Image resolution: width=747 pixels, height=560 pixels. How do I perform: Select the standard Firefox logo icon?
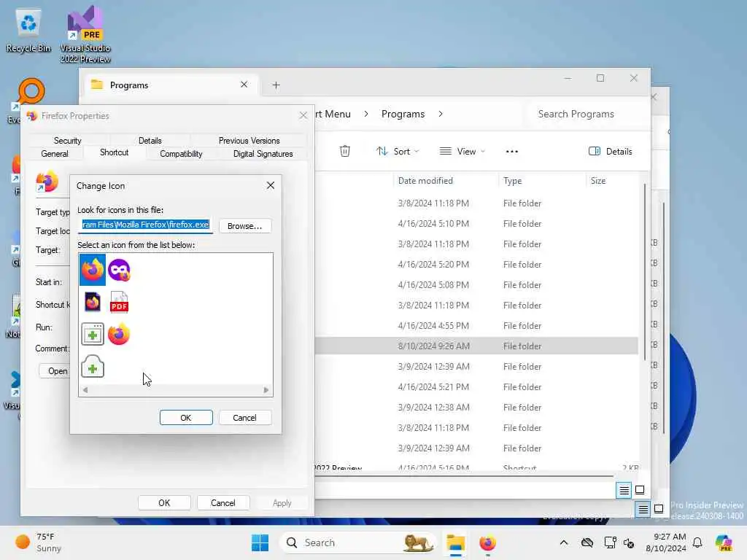93,270
